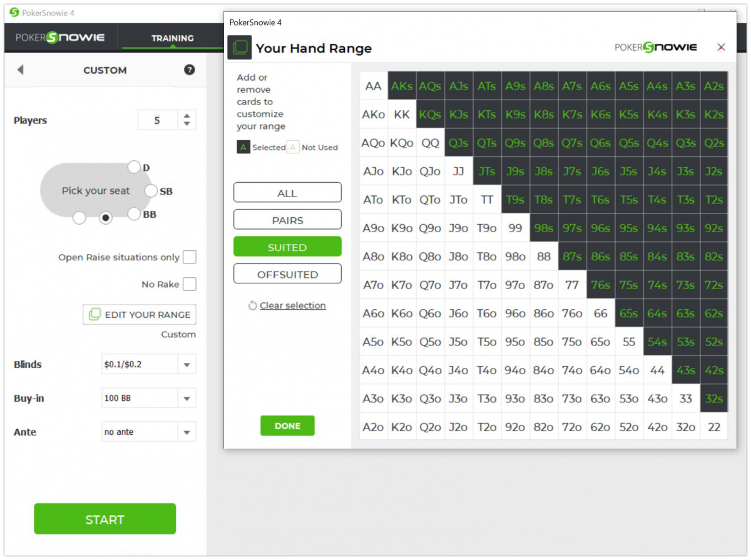The width and height of the screenshot is (751, 560).
Task: Select the currently filled seat radio button
Action: pyautogui.click(x=106, y=218)
